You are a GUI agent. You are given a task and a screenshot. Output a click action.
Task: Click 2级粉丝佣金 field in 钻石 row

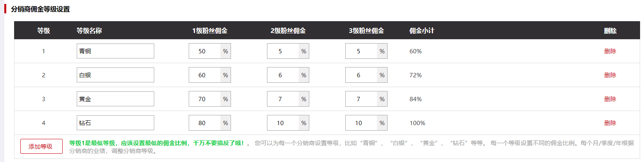(283, 123)
